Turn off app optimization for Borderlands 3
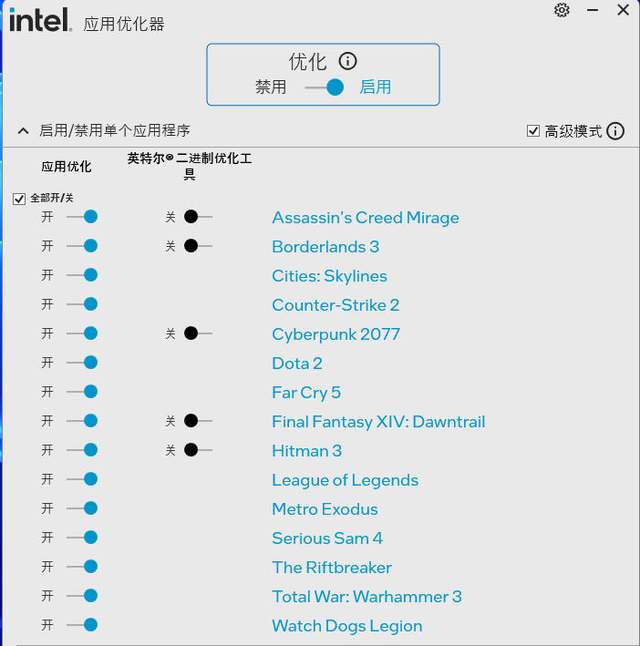This screenshot has width=640, height=646. tap(82, 246)
